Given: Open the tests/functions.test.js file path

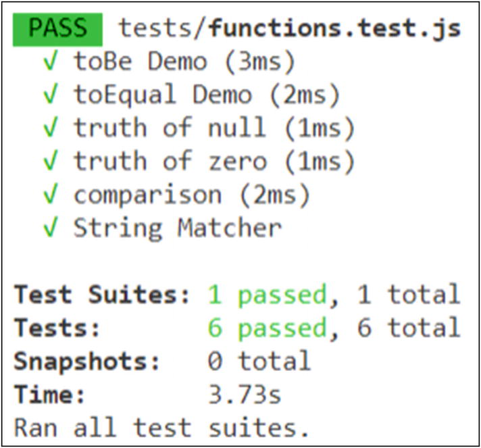Looking at the screenshot, I should tap(289, 29).
